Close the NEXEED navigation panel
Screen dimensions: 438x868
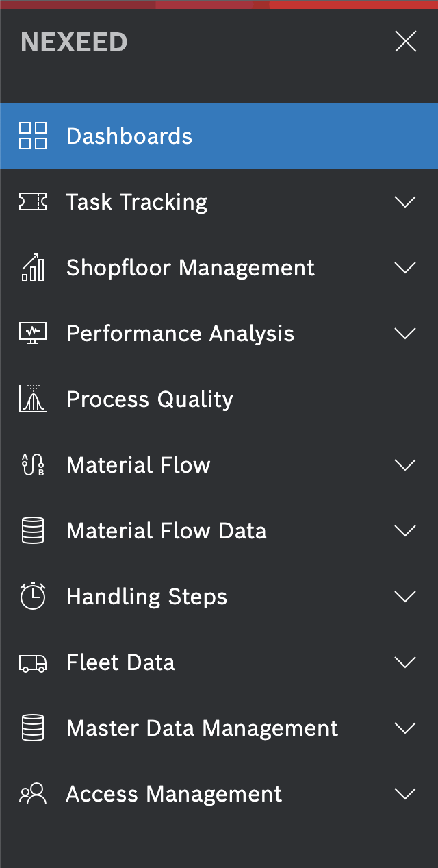click(405, 41)
